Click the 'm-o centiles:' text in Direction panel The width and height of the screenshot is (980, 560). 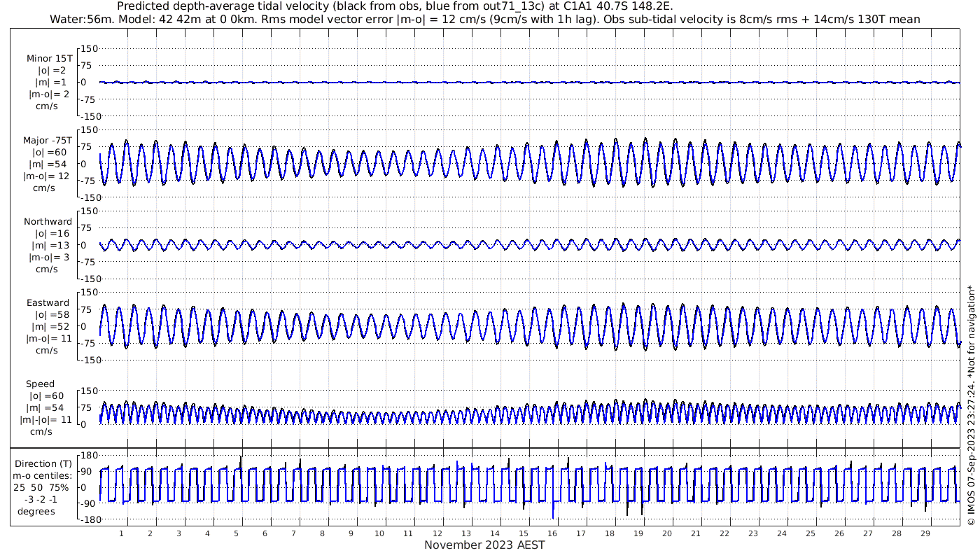click(x=43, y=475)
